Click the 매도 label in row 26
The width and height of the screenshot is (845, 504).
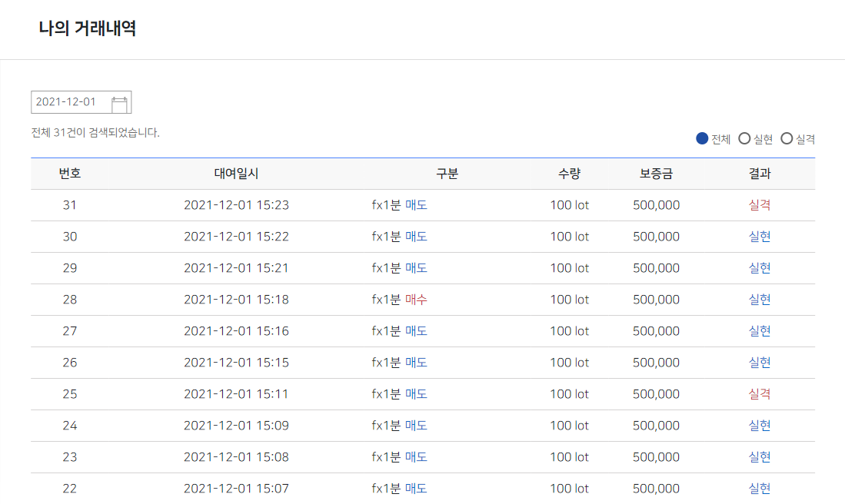(x=416, y=363)
